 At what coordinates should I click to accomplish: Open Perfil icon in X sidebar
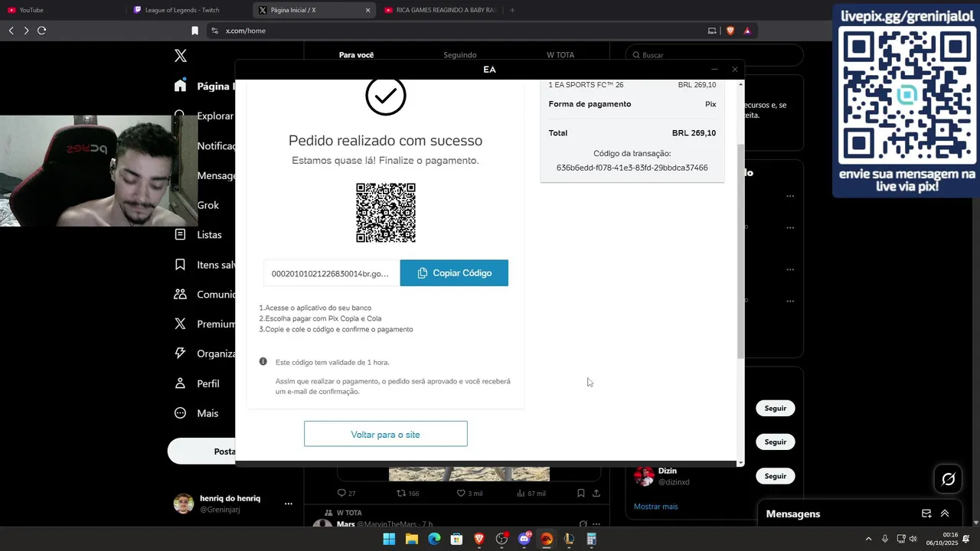180,383
